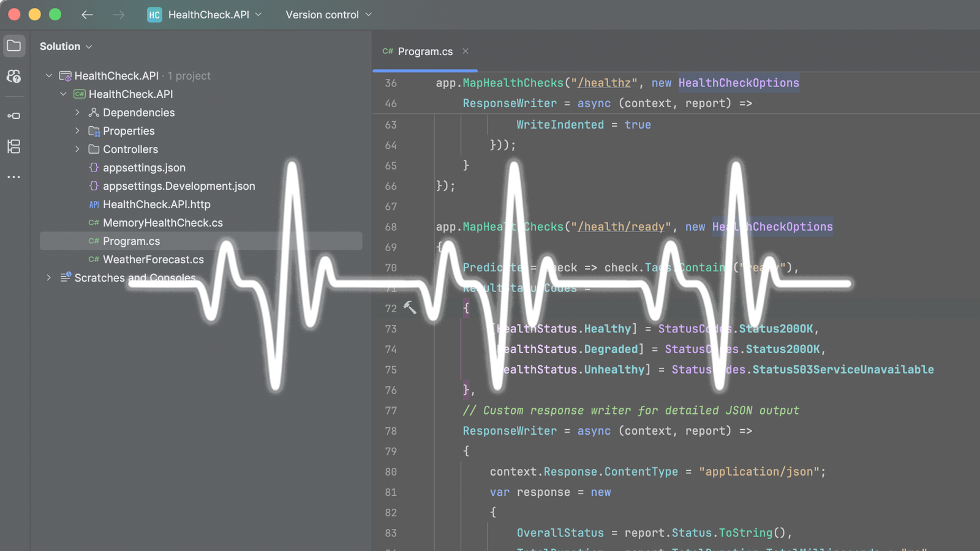Click the API icon for HealthCheck.API.http
The image size is (980, 551).
94,204
